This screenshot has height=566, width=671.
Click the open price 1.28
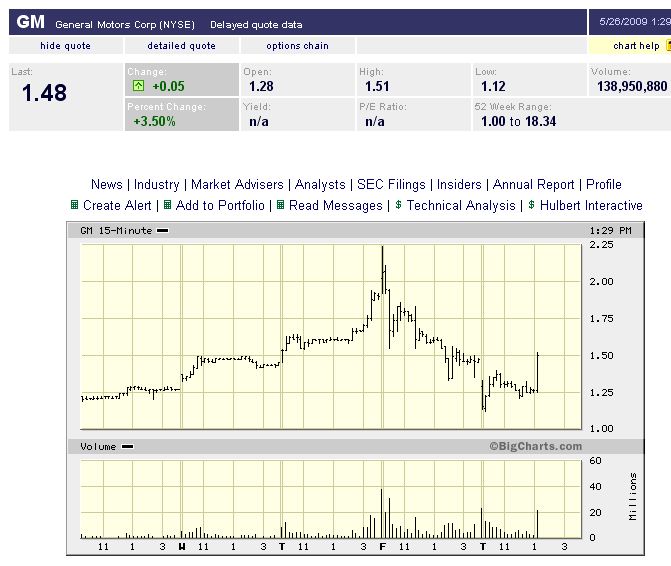[x=261, y=86]
